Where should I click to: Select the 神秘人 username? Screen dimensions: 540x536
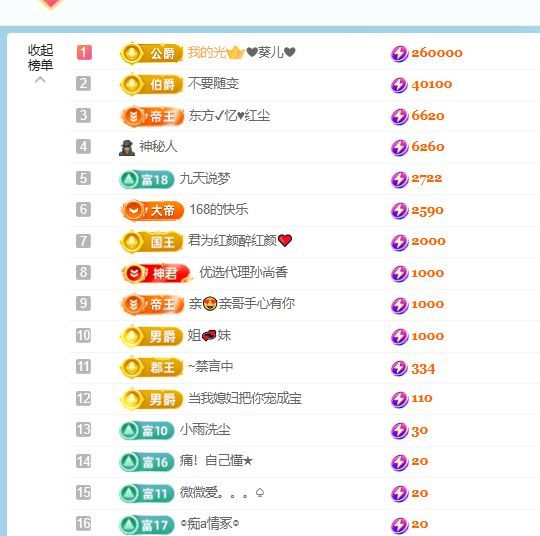tap(158, 147)
